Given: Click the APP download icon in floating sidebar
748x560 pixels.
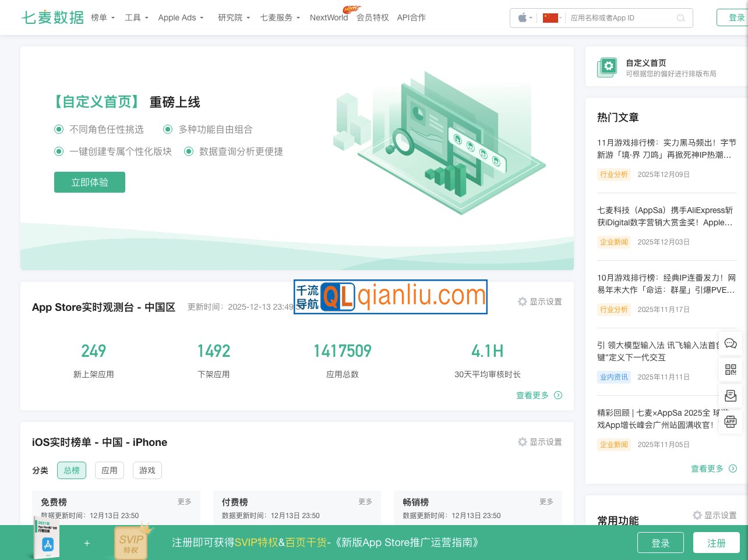Looking at the screenshot, I should coord(731,421).
